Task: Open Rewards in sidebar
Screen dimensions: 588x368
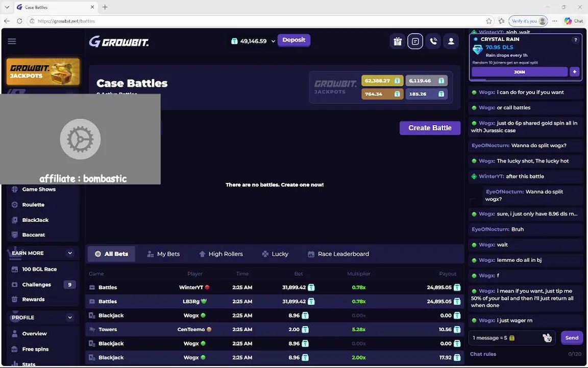Action: coord(33,300)
